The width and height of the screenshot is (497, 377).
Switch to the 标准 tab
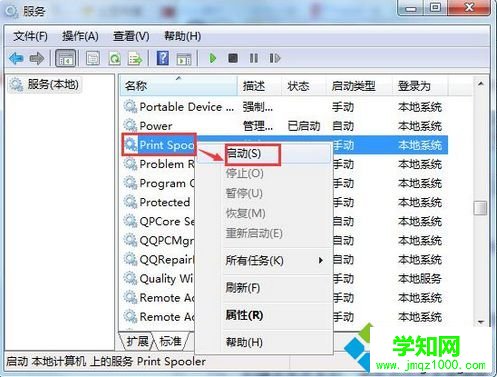tap(171, 341)
